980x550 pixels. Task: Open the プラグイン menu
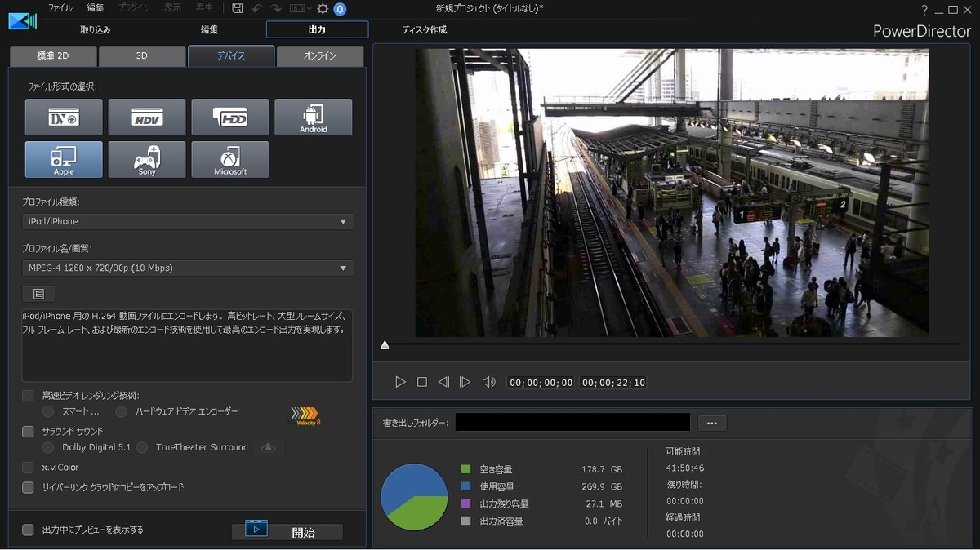pos(136,8)
